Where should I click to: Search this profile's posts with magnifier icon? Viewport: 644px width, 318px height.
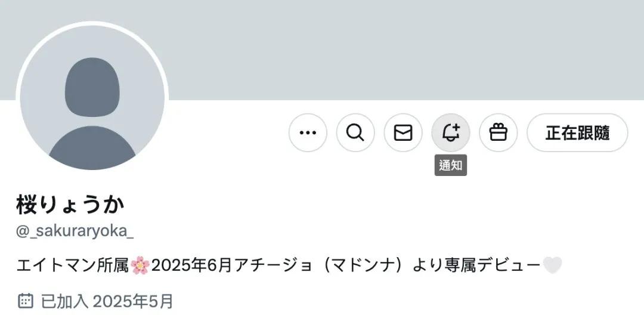coord(355,132)
